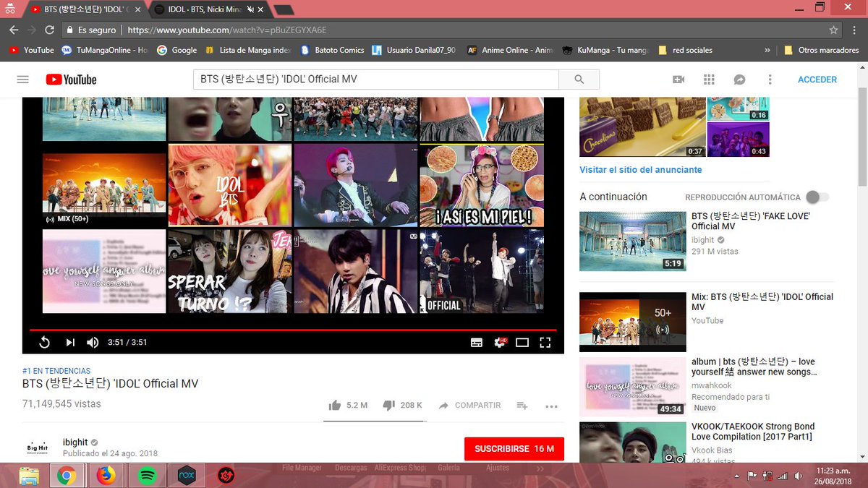Open a new browser tab
The width and height of the screenshot is (868, 488).
[x=284, y=10]
